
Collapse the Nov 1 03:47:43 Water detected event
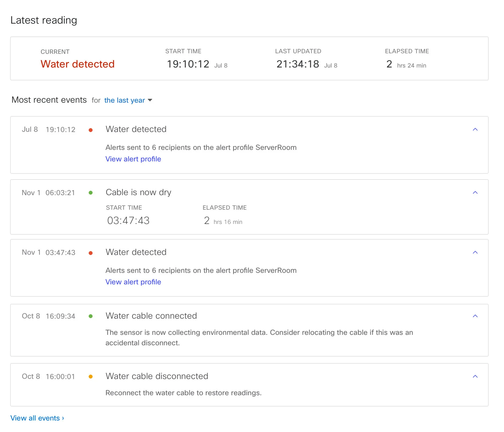pos(475,252)
